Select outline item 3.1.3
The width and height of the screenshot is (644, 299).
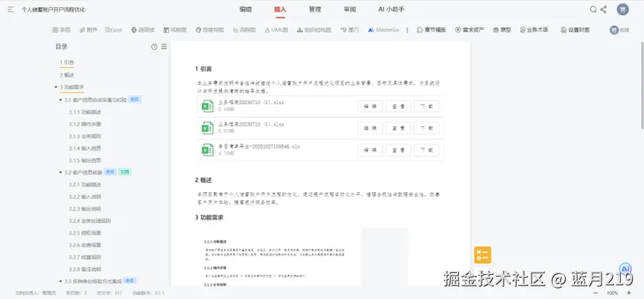point(85,136)
